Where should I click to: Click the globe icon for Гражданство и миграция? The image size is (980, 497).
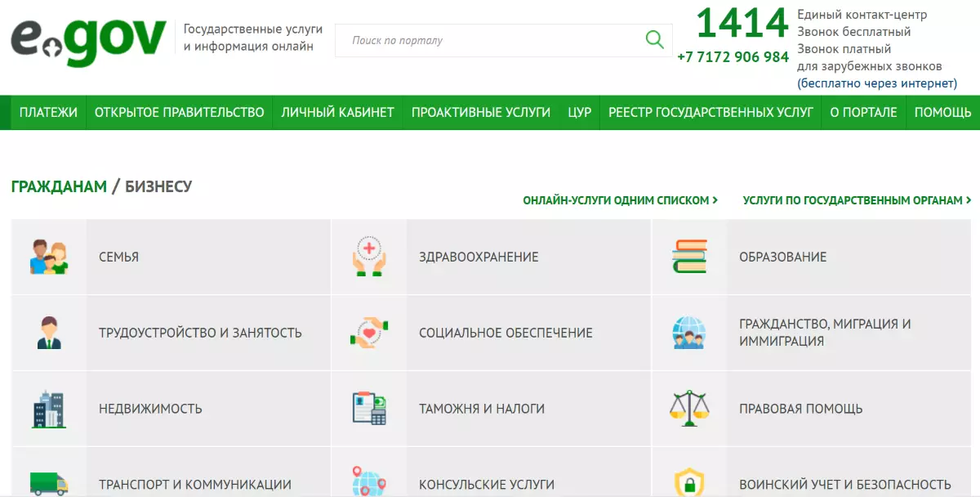[689, 332]
